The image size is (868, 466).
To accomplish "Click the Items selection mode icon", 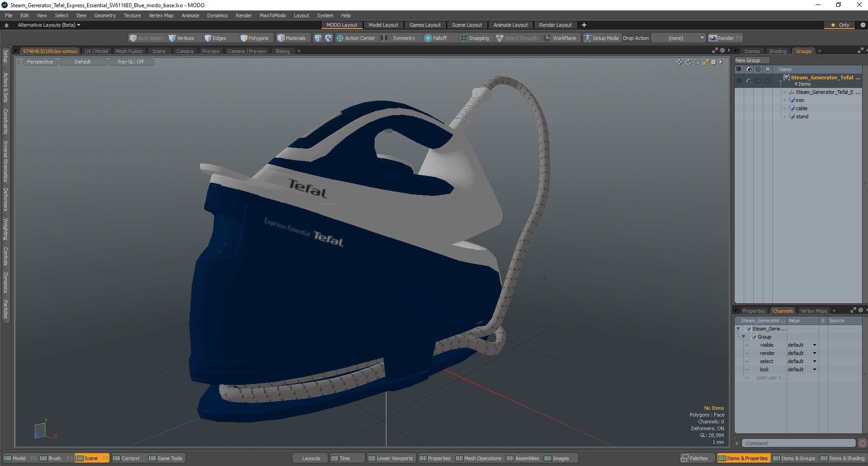I will tap(318, 38).
